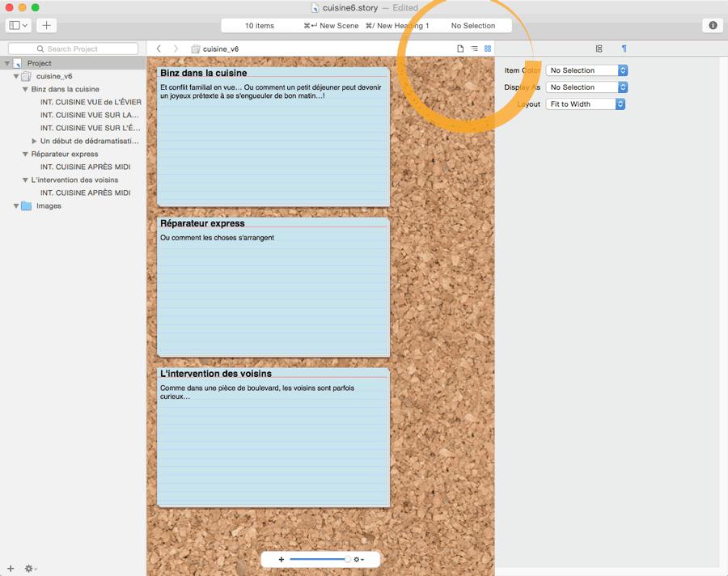Collapse L'intervention des voisins heading
Image resolution: width=728 pixels, height=576 pixels.
25,180
